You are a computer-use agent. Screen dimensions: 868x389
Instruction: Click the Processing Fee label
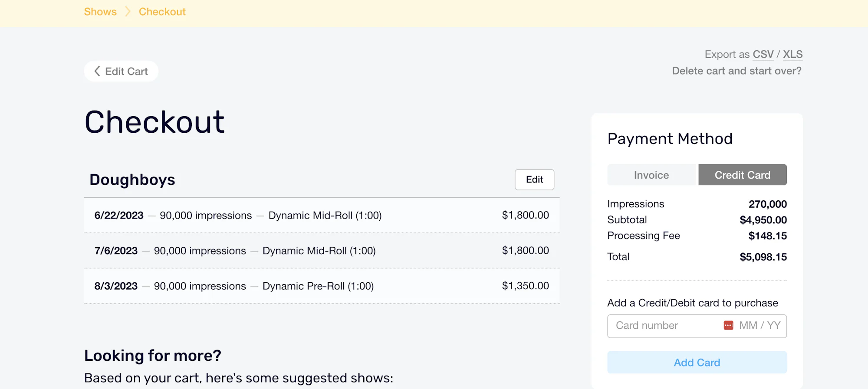pyautogui.click(x=644, y=235)
